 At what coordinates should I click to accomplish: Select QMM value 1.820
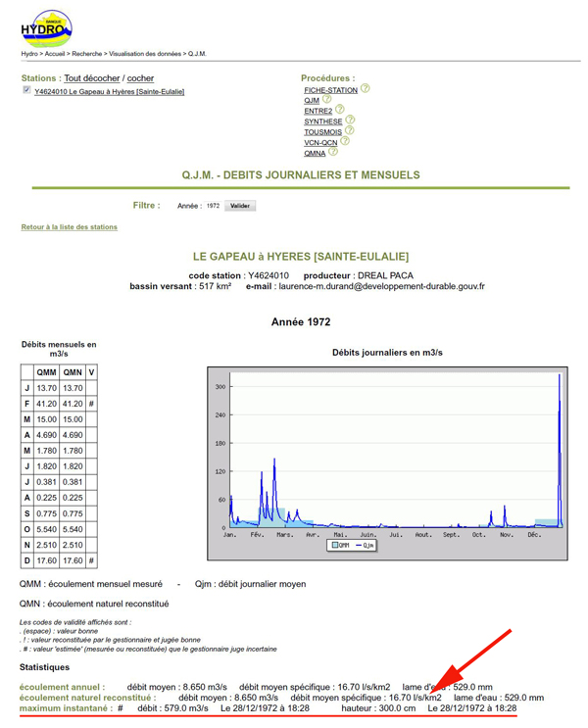pyautogui.click(x=46, y=466)
